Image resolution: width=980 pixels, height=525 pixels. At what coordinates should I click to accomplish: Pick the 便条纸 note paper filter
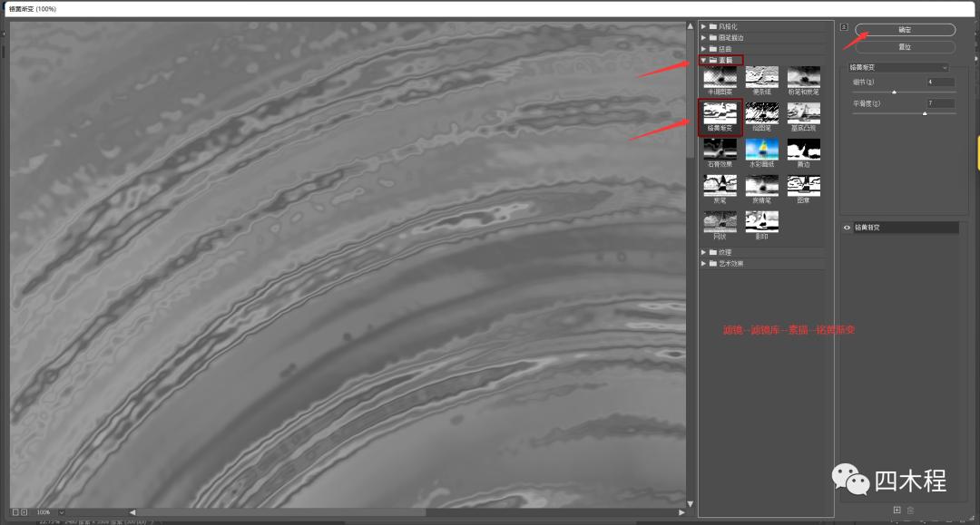click(761, 77)
